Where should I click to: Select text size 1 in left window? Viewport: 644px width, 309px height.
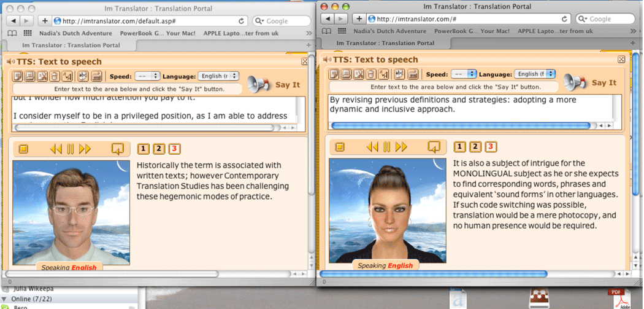pos(143,149)
